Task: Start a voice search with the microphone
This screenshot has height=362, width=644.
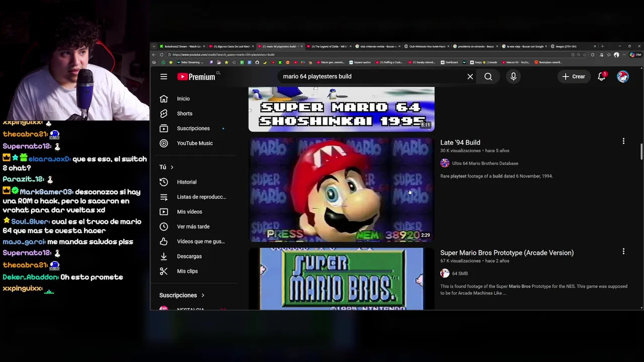Action: 513,76
